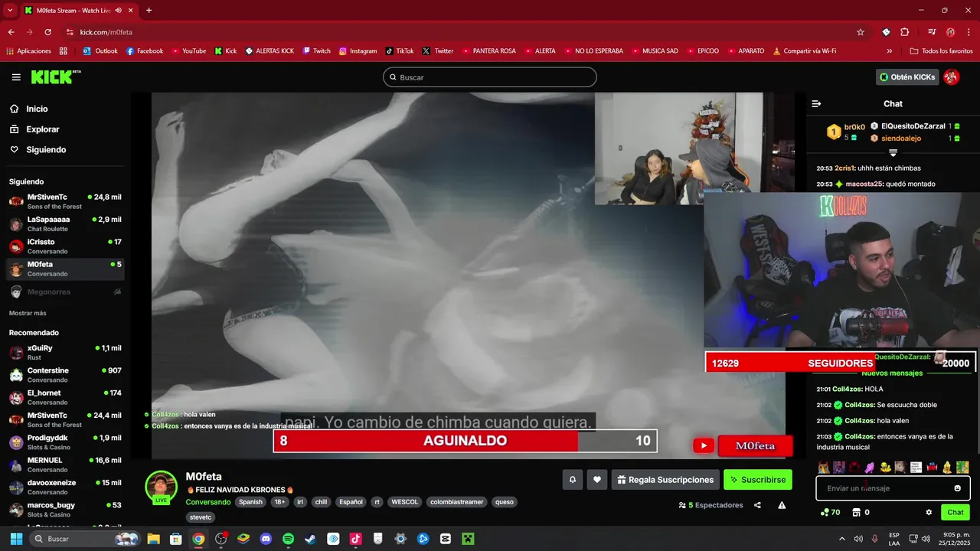Focus the Buscar search field
The height and width of the screenshot is (551, 980).
[x=490, y=77]
